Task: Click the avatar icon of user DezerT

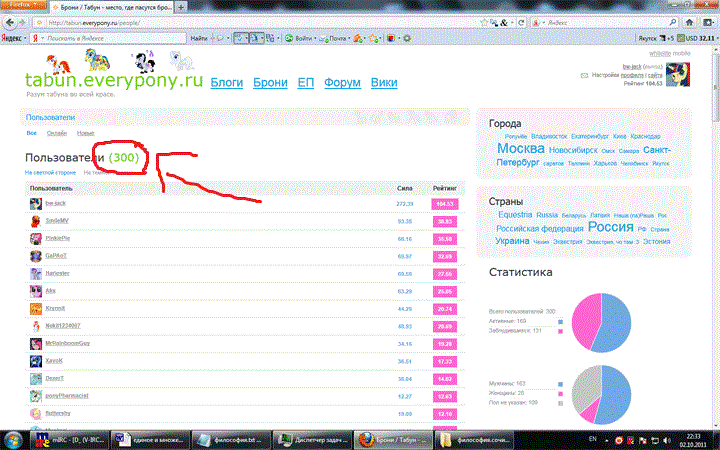Action: coord(36,379)
